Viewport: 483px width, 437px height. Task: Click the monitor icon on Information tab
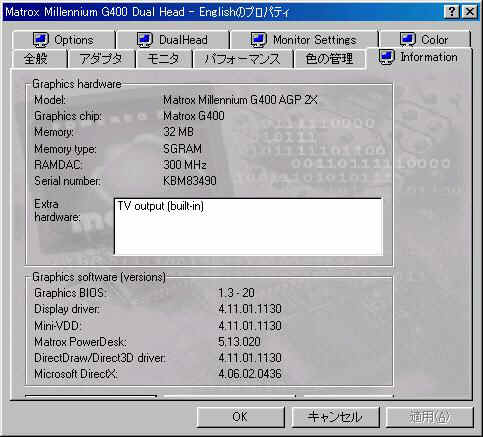(387, 57)
